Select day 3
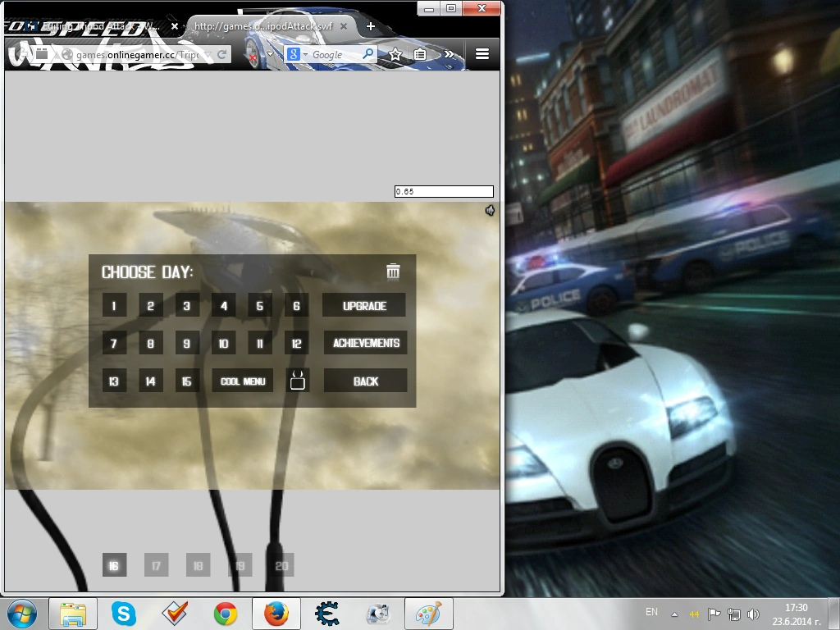840x630 pixels. [187, 306]
